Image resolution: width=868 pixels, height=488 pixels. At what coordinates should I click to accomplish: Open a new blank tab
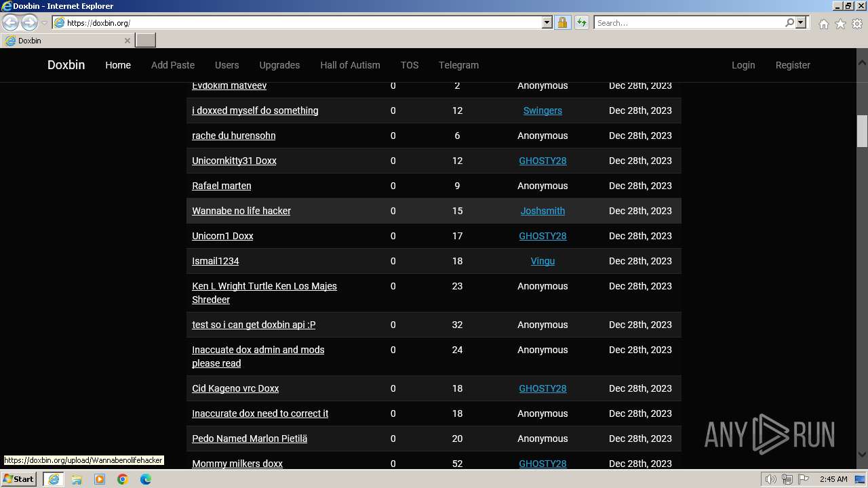146,41
